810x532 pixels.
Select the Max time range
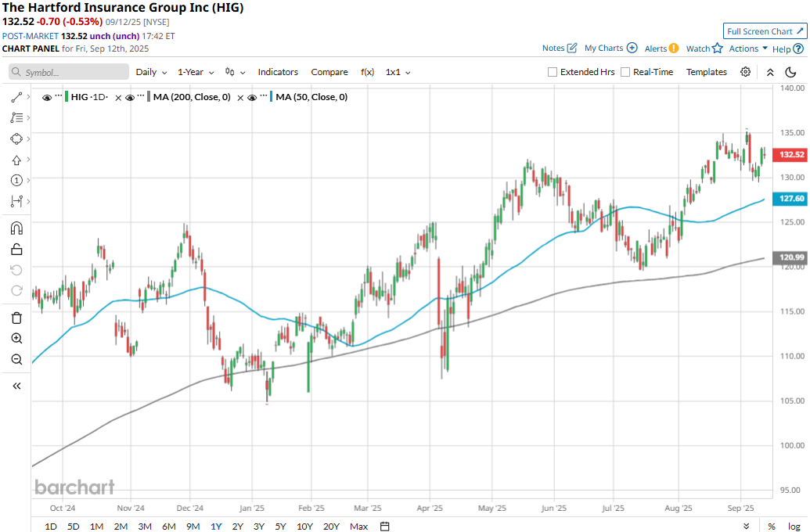coord(358,527)
